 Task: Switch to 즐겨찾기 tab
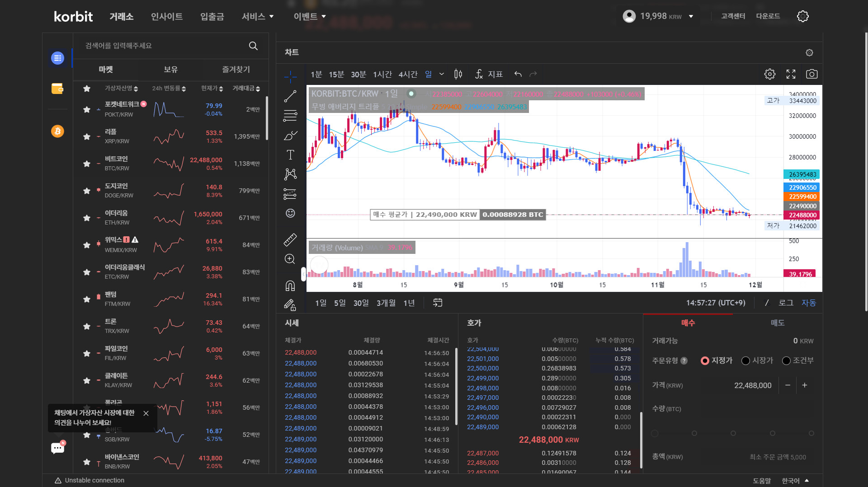[236, 70]
